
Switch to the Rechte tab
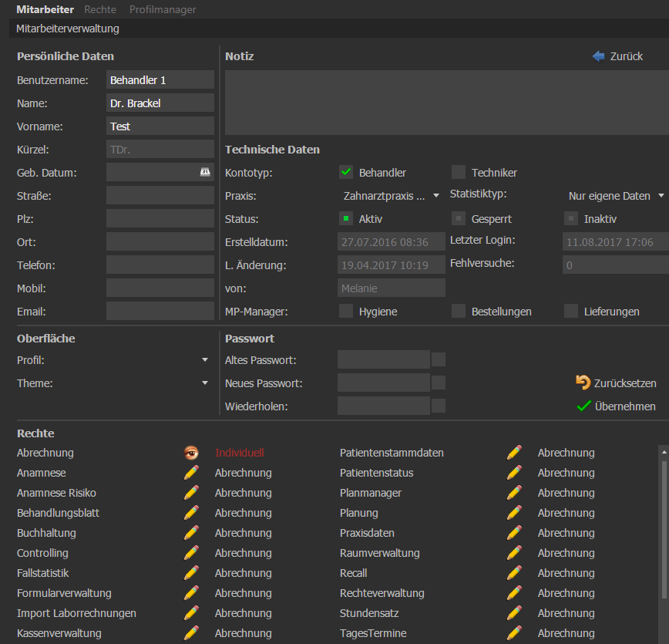coord(100,9)
